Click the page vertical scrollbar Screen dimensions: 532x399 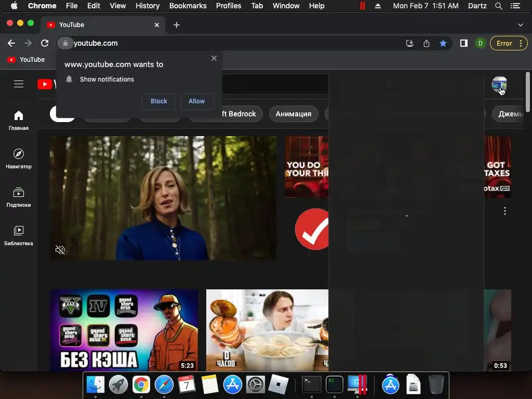tap(528, 91)
